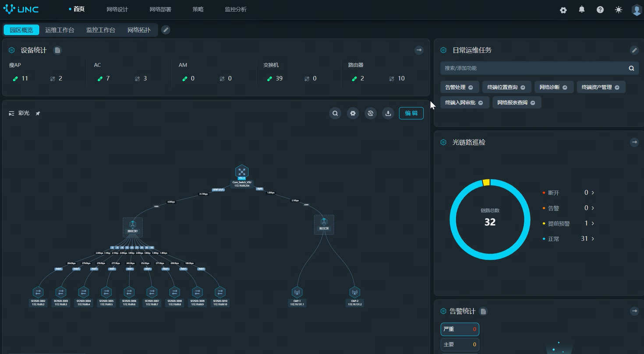
Task: Click the help question mark icon
Action: 600,10
